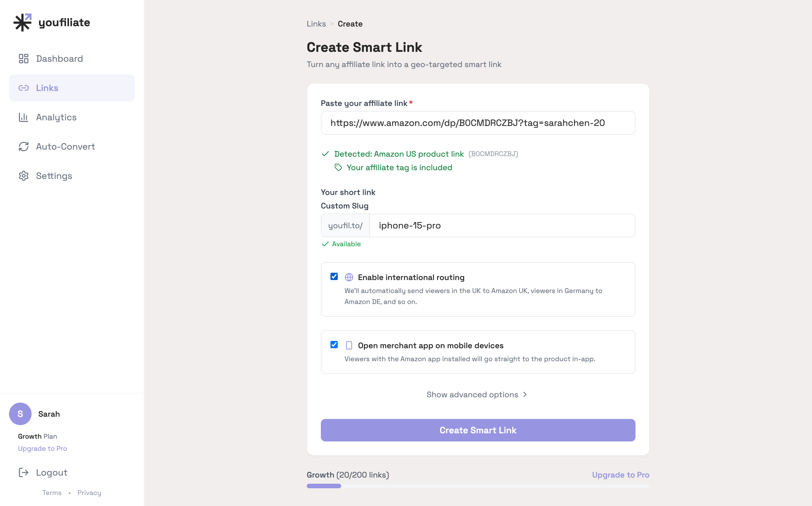Click 'Open merchant app on mobile devices' label
The width and height of the screenshot is (812, 506).
430,345
